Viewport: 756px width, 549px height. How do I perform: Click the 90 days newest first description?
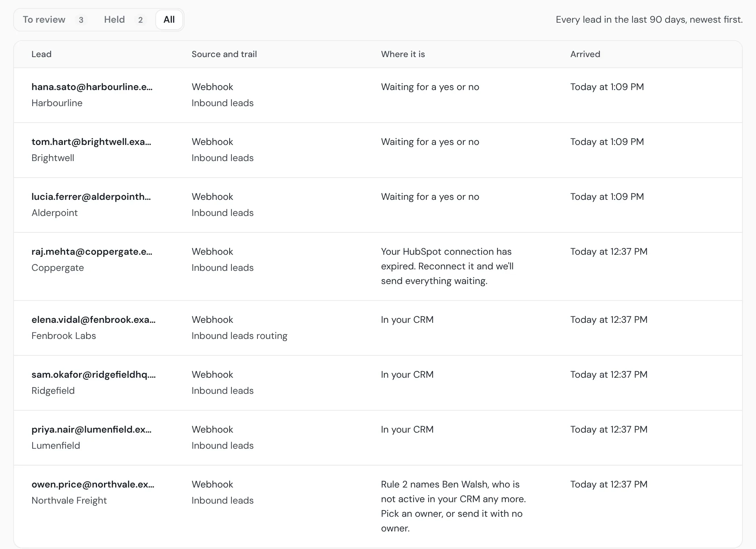tap(649, 19)
